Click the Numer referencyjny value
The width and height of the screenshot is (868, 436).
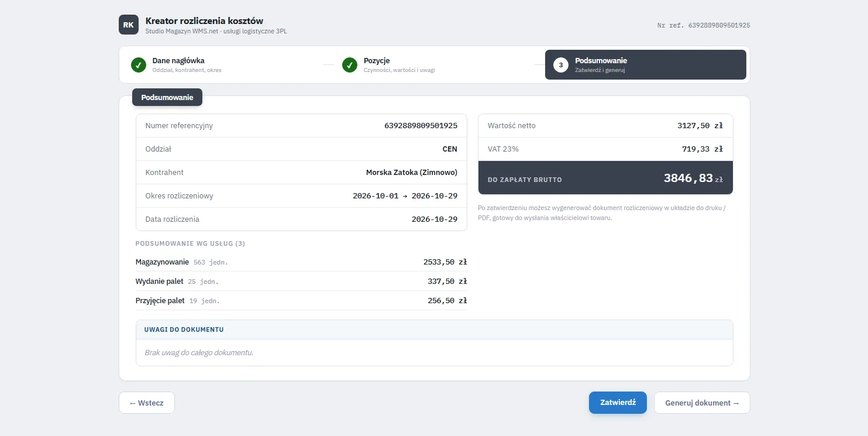421,125
